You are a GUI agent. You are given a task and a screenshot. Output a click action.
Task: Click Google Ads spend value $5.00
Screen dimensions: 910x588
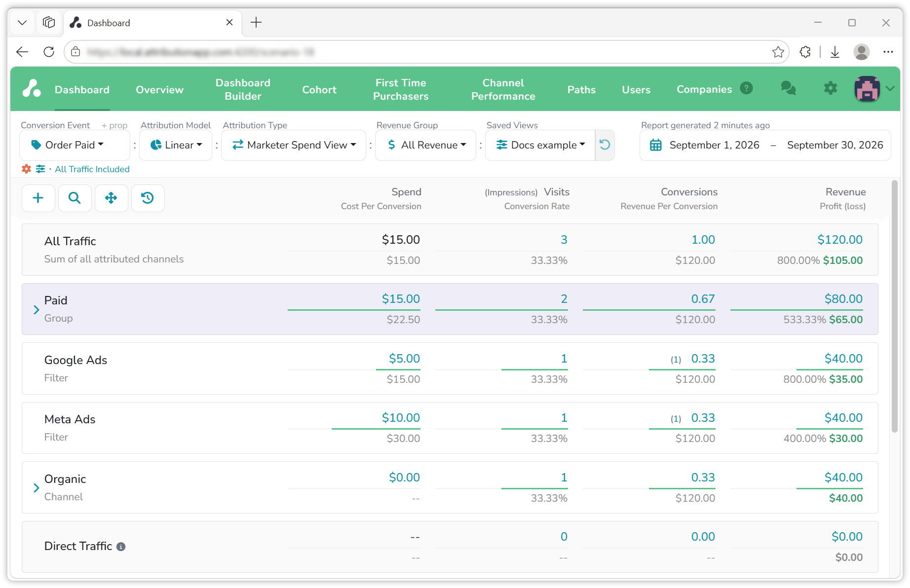click(x=404, y=359)
